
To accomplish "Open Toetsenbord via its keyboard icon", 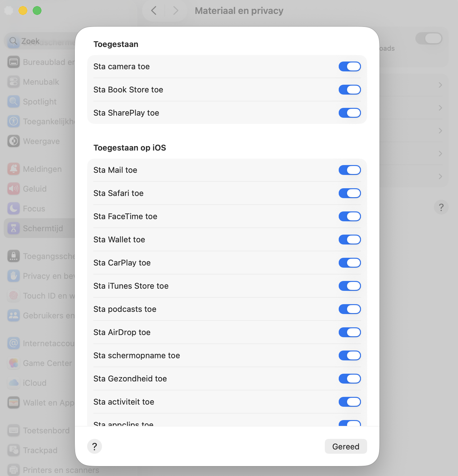I will point(13,430).
